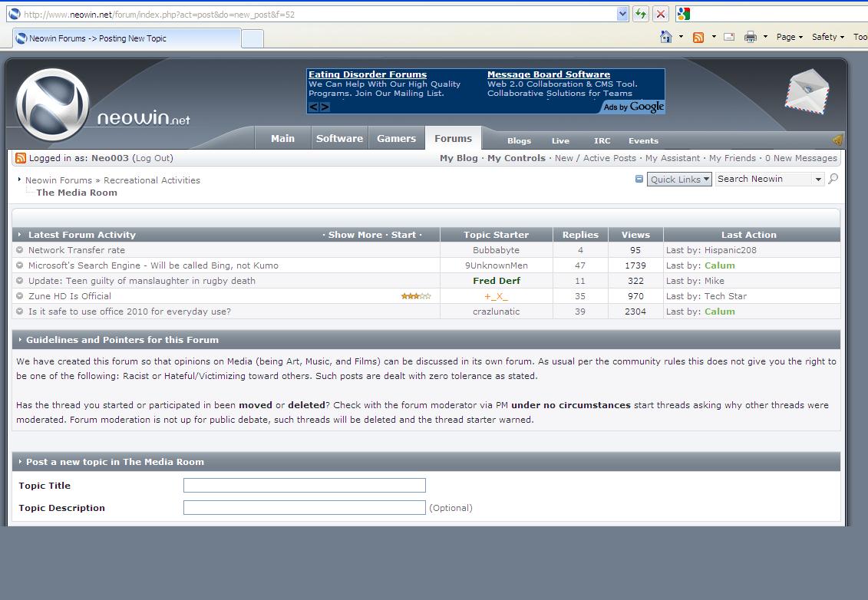Open My Blog link

(458, 158)
